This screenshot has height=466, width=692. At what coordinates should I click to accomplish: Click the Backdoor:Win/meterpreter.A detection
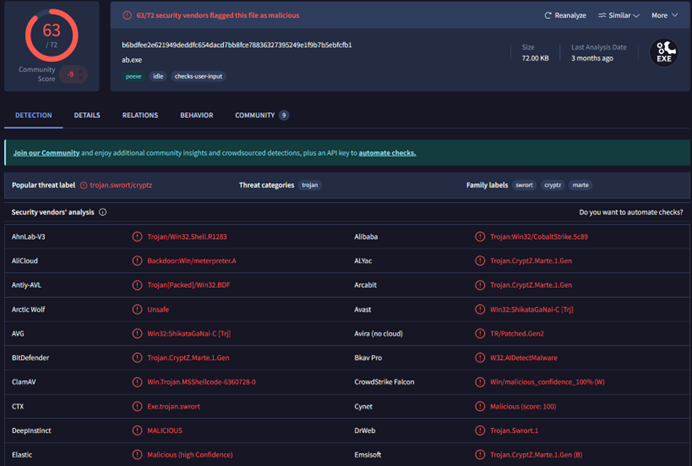click(192, 261)
